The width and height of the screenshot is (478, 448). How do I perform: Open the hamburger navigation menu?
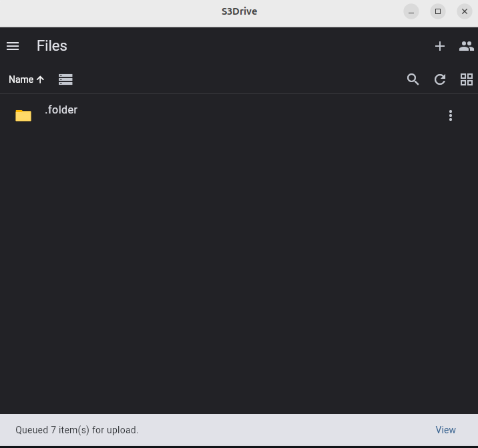point(13,46)
